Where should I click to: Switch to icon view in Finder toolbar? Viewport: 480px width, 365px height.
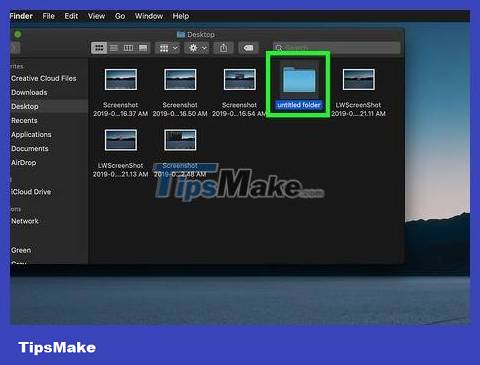99,48
